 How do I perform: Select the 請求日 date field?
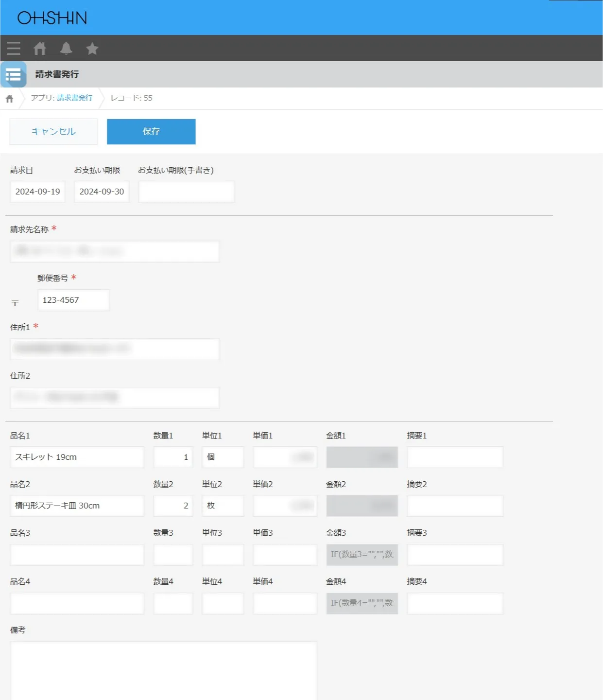pyautogui.click(x=37, y=192)
